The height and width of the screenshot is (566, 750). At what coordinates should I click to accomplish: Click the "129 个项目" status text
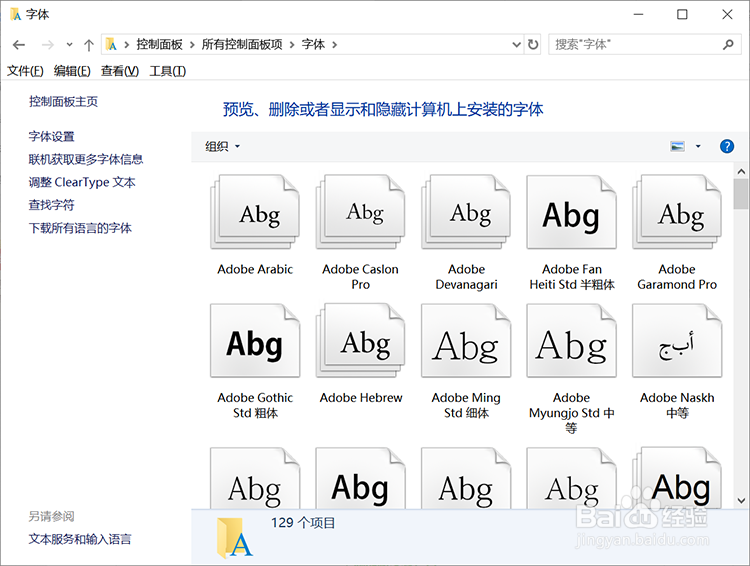(x=303, y=522)
